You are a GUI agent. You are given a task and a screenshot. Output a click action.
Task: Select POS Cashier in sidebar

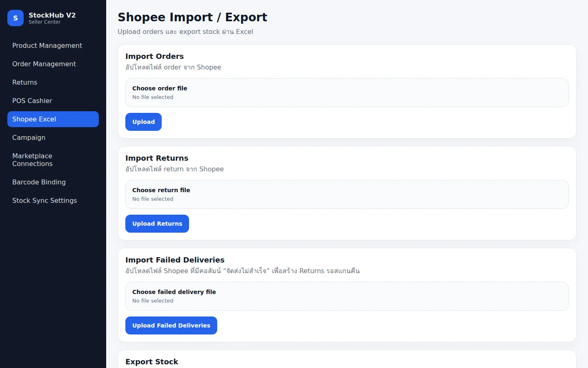pyautogui.click(x=53, y=101)
